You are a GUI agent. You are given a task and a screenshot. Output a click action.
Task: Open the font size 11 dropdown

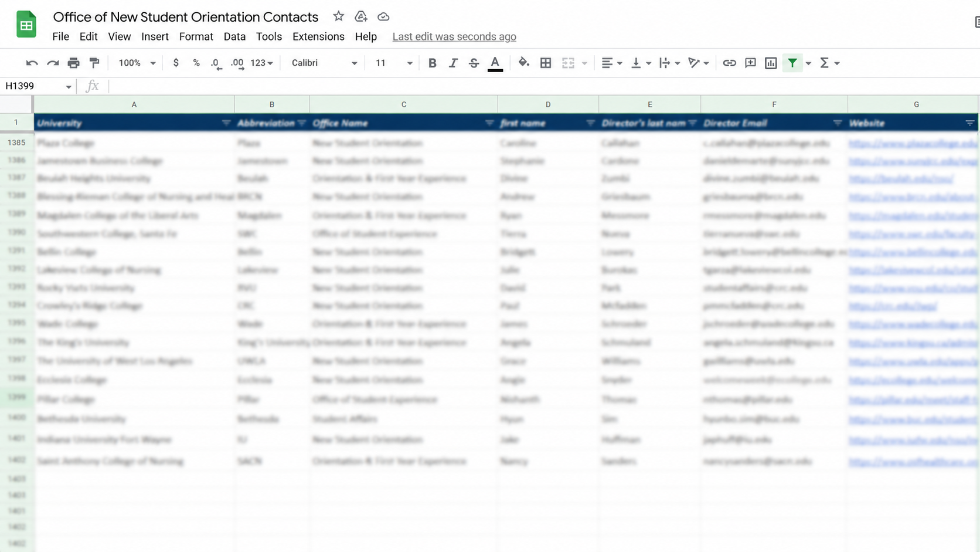(394, 63)
